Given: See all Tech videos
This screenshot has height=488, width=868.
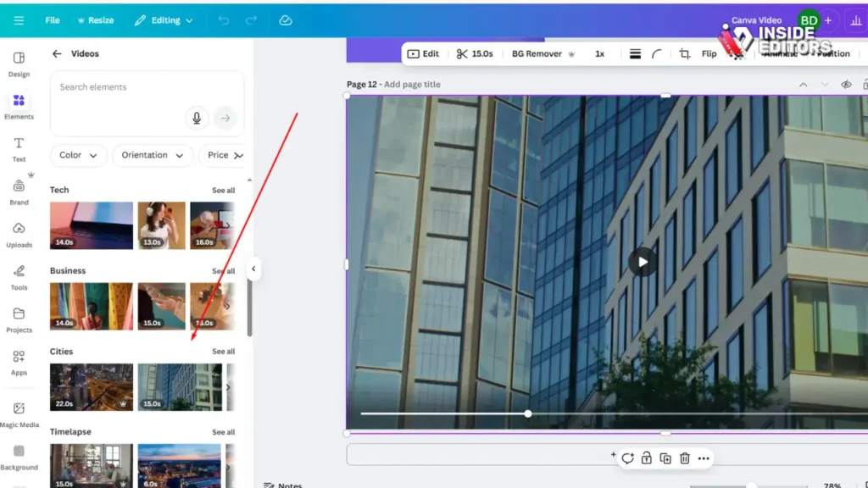Looking at the screenshot, I should [223, 191].
